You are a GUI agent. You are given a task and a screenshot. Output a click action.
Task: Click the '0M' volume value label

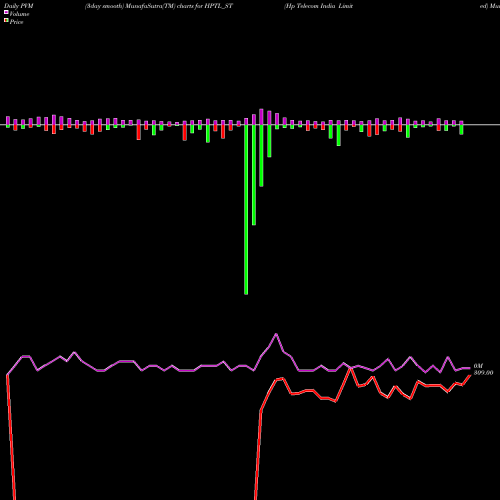(x=478, y=366)
